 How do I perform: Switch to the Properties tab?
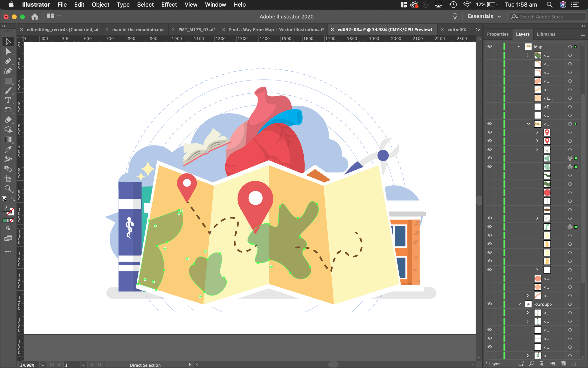[497, 34]
